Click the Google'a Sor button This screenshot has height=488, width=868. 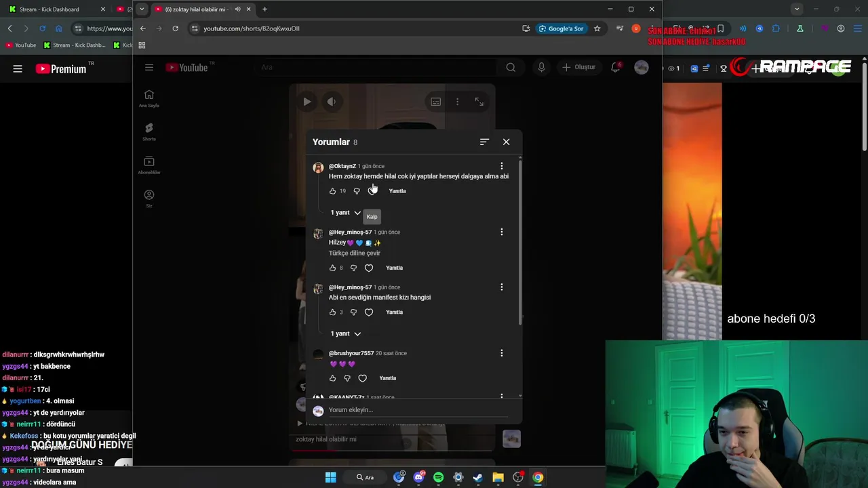(x=561, y=28)
